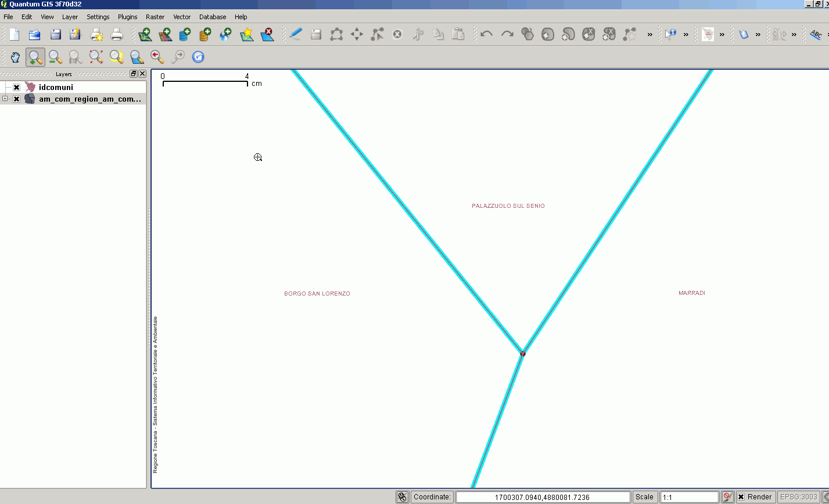Toggle extents and mouse position display button
The image size is (829, 504).
pos(402,497)
